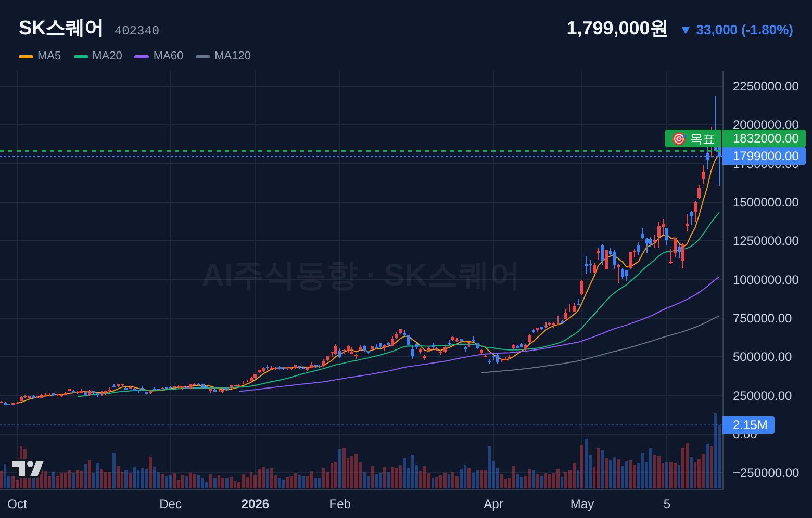Toggle the MA120 legend label

coord(233,56)
